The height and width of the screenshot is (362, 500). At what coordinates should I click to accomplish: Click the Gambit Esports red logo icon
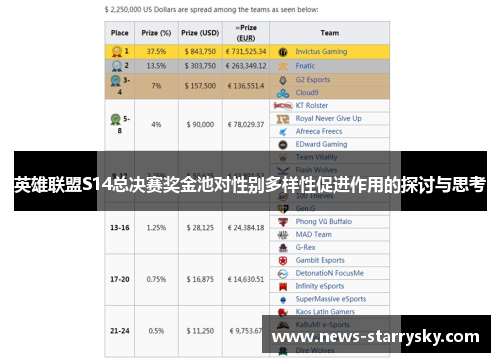click(283, 261)
